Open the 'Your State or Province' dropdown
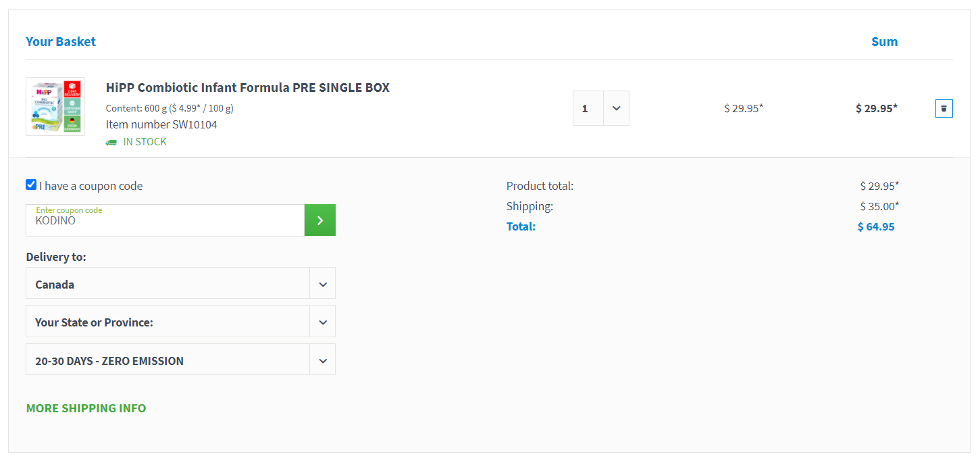 (x=180, y=321)
